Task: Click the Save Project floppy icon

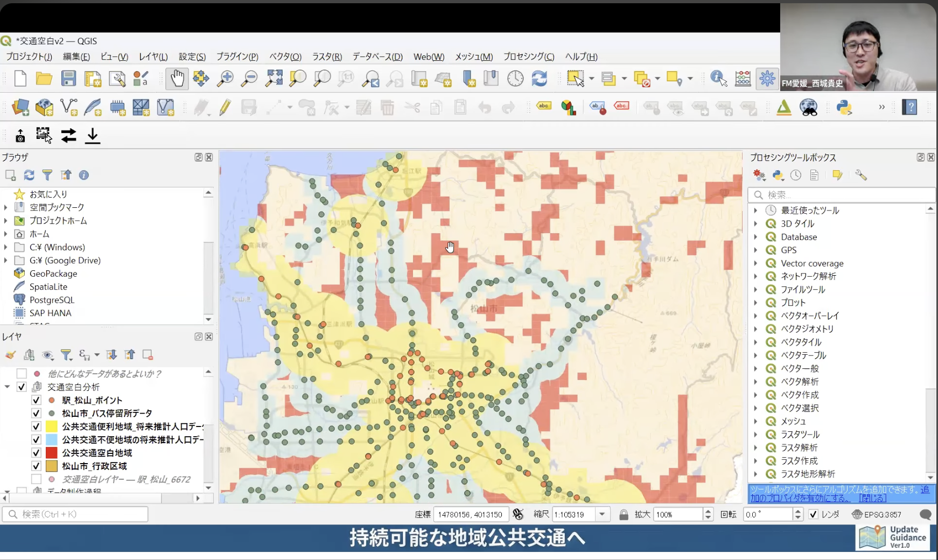Action: click(68, 79)
